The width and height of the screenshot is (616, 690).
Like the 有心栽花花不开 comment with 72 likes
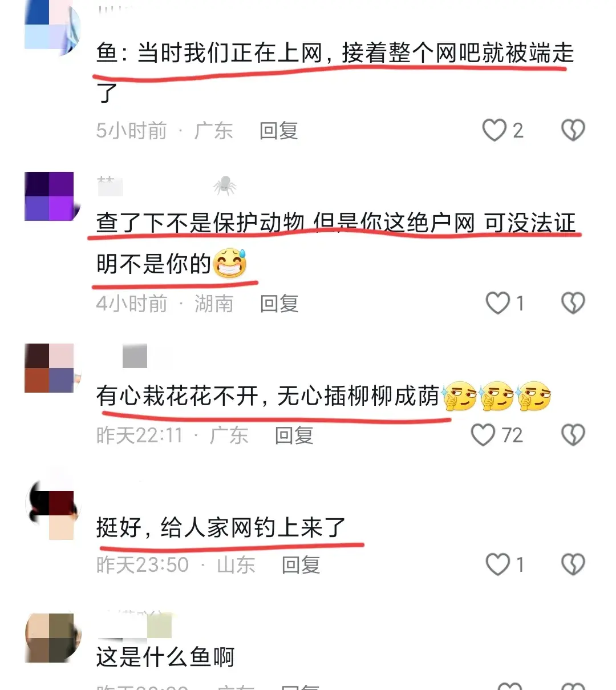tap(483, 435)
